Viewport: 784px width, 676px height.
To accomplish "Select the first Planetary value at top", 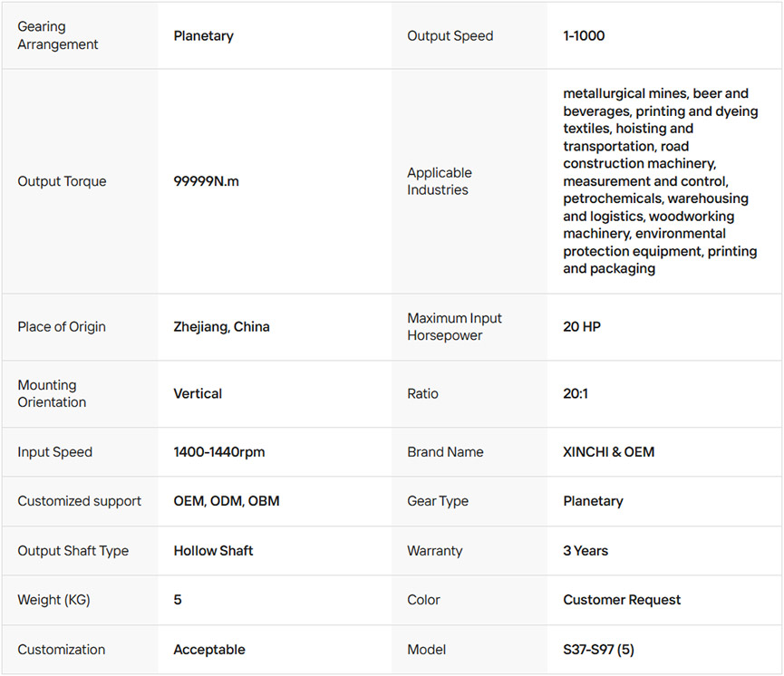I will click(204, 36).
